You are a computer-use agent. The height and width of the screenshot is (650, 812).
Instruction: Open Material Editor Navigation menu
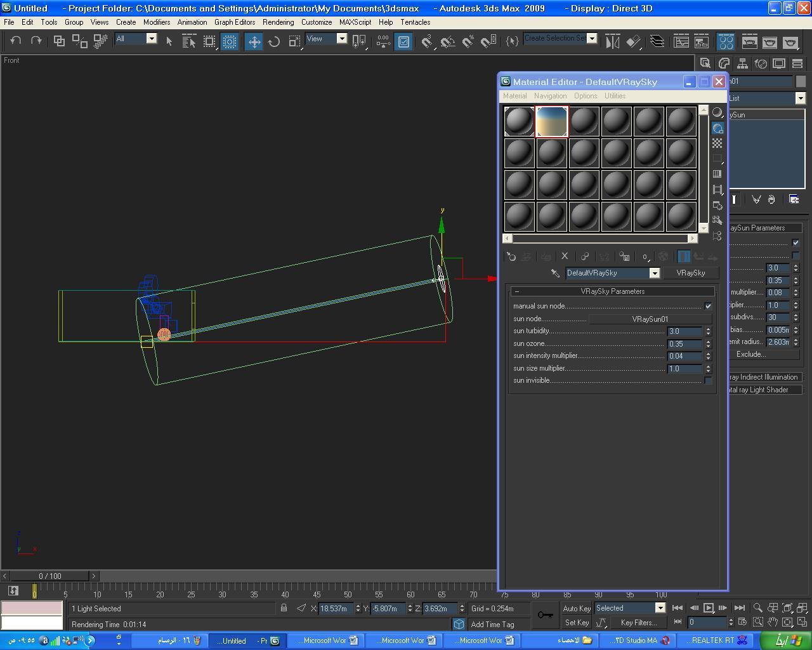(x=550, y=96)
